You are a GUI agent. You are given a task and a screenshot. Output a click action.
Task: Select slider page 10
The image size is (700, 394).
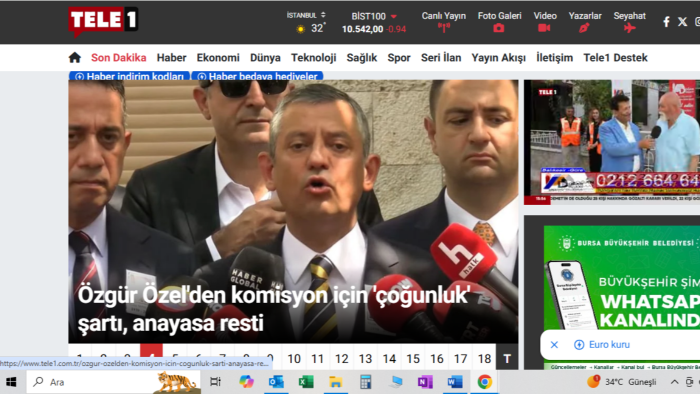pyautogui.click(x=294, y=358)
